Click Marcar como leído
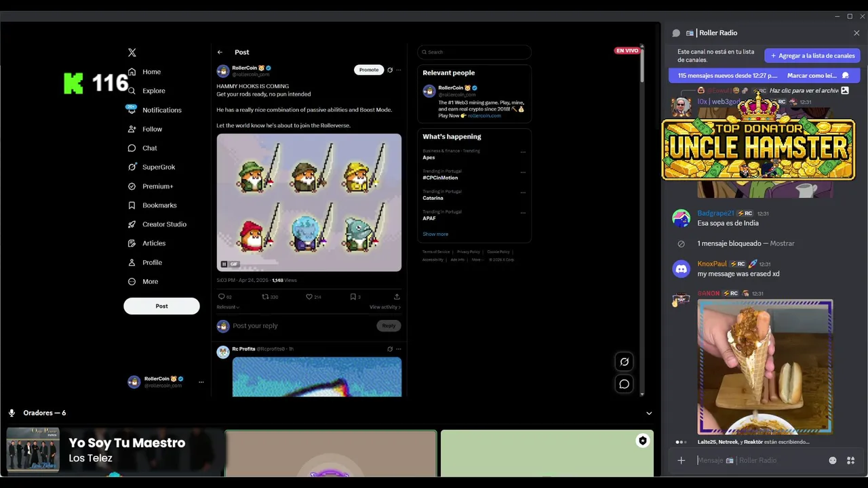Image resolution: width=868 pixels, height=488 pixels. [818, 76]
